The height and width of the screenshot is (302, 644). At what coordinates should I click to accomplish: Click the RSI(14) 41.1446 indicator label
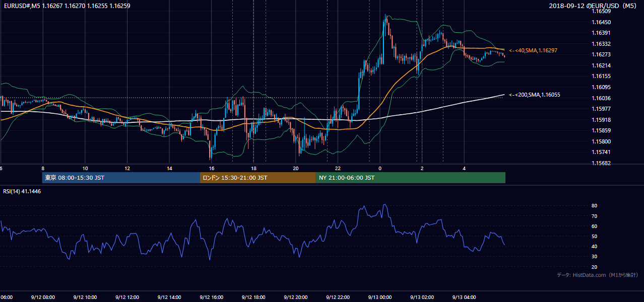pos(22,191)
